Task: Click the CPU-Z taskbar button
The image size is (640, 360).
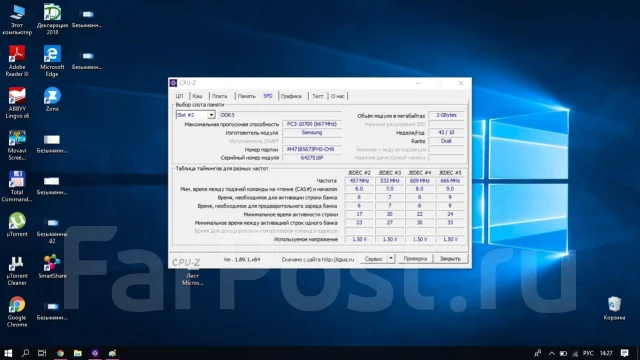Action: point(95,353)
